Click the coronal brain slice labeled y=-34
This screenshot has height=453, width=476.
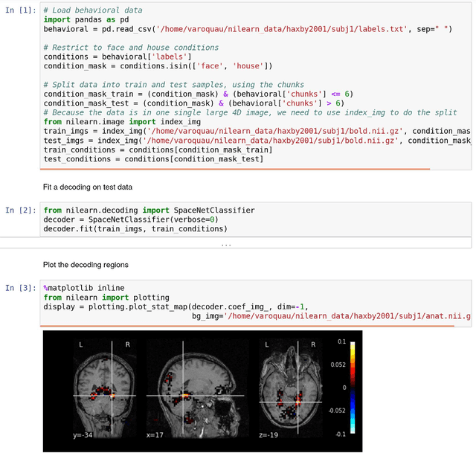pyautogui.click(x=111, y=391)
